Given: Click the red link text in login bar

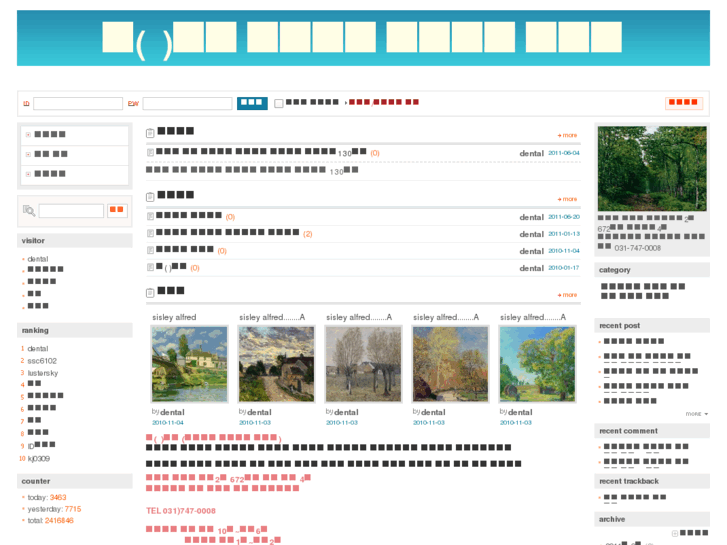Looking at the screenshot, I should (x=383, y=102).
